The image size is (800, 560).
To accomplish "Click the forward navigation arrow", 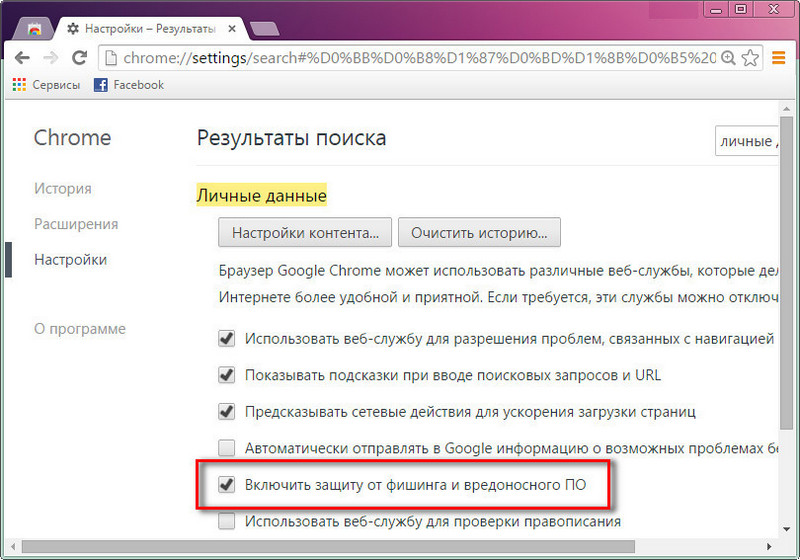I will [x=51, y=58].
